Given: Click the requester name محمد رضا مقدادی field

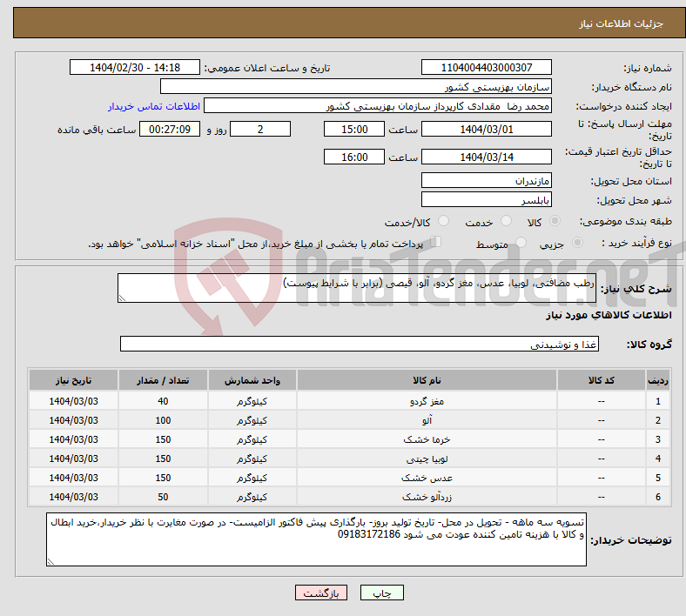Looking at the screenshot, I should coord(378,106).
